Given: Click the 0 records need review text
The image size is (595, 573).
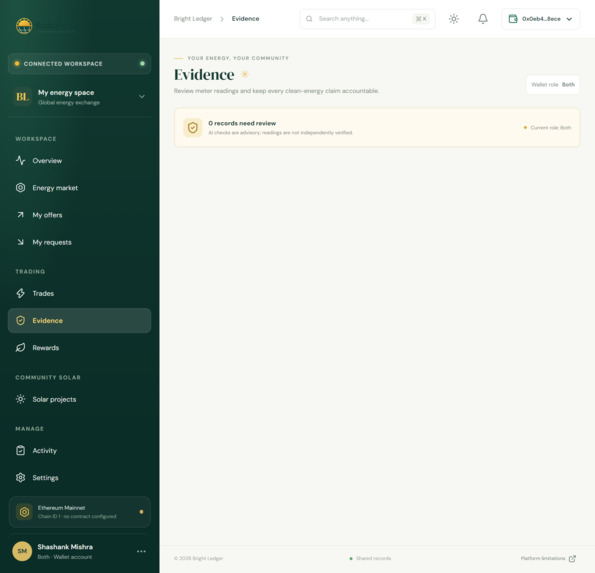Looking at the screenshot, I should click(242, 123).
